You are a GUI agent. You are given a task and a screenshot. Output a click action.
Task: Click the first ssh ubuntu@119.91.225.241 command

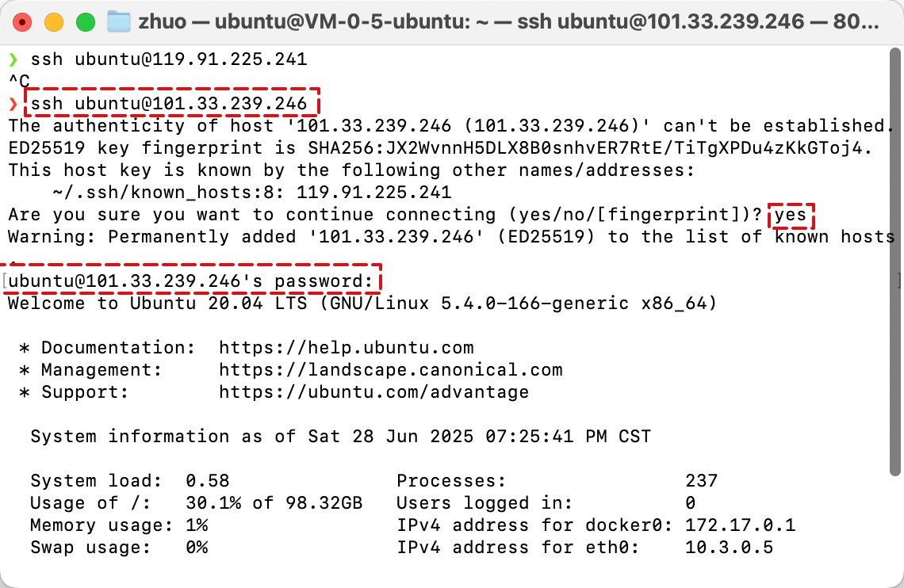(x=168, y=59)
